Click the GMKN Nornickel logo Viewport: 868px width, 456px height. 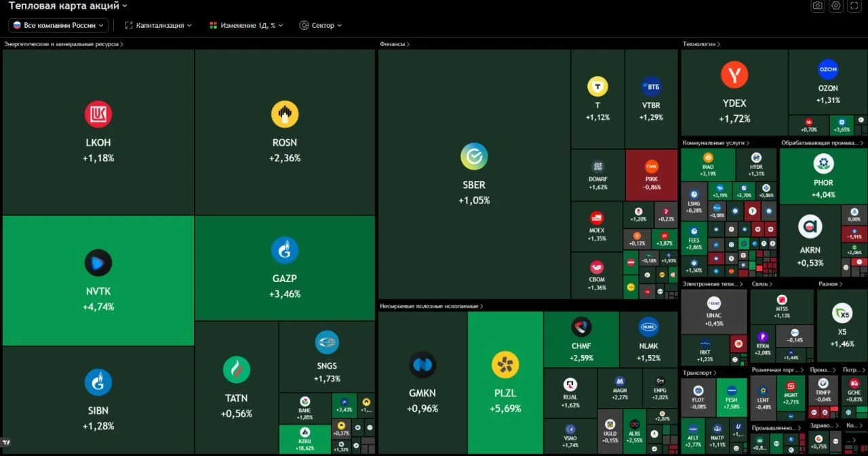[422, 365]
